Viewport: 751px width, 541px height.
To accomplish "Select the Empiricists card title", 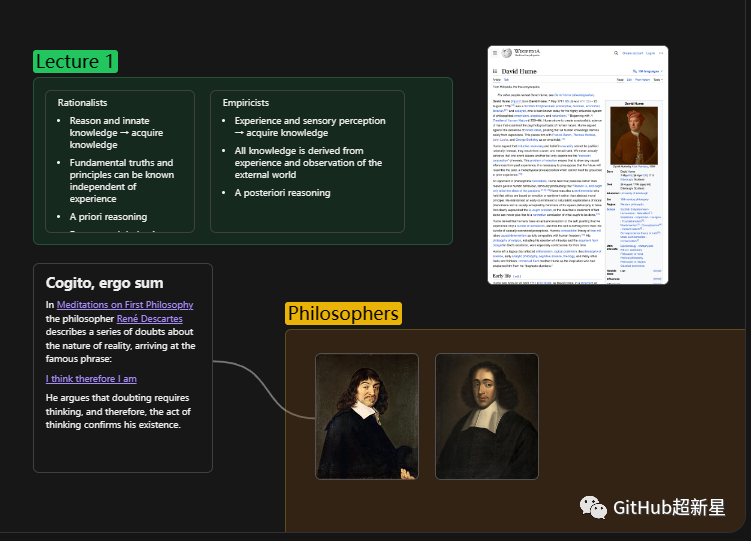I will coord(246,102).
